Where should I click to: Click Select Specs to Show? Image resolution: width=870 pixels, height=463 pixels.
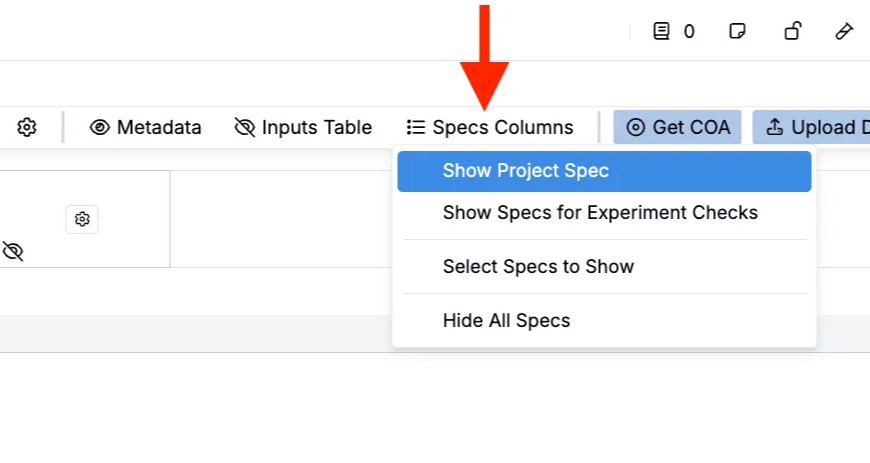click(x=538, y=266)
